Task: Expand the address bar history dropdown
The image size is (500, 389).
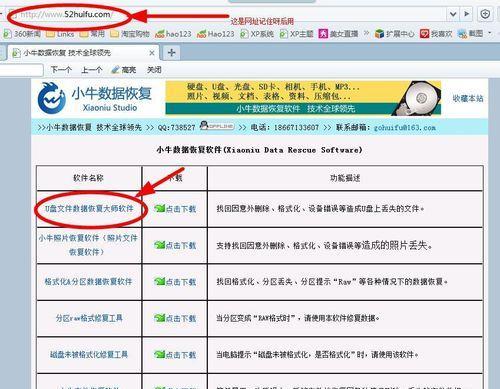Action: pos(453,14)
